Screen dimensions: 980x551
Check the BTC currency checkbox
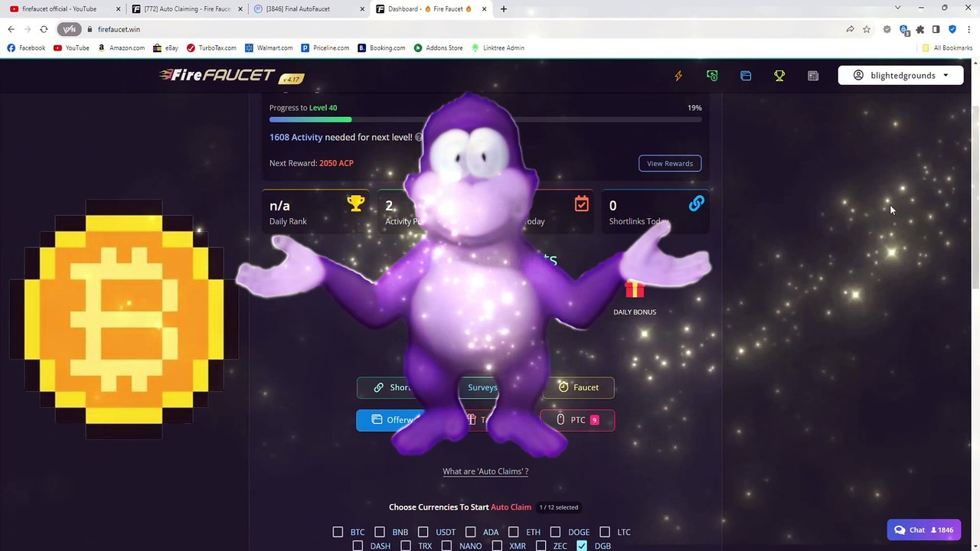tap(338, 532)
